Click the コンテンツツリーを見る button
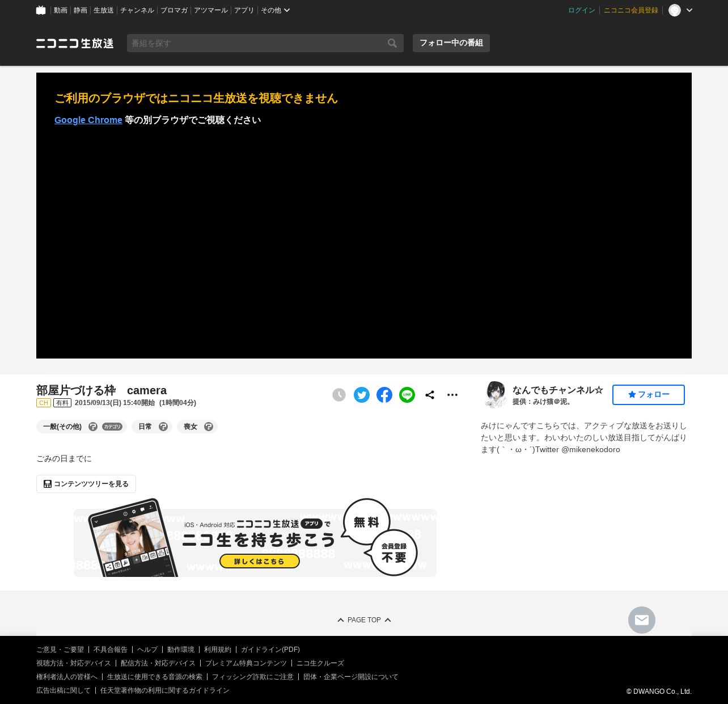The image size is (728, 704). click(86, 484)
